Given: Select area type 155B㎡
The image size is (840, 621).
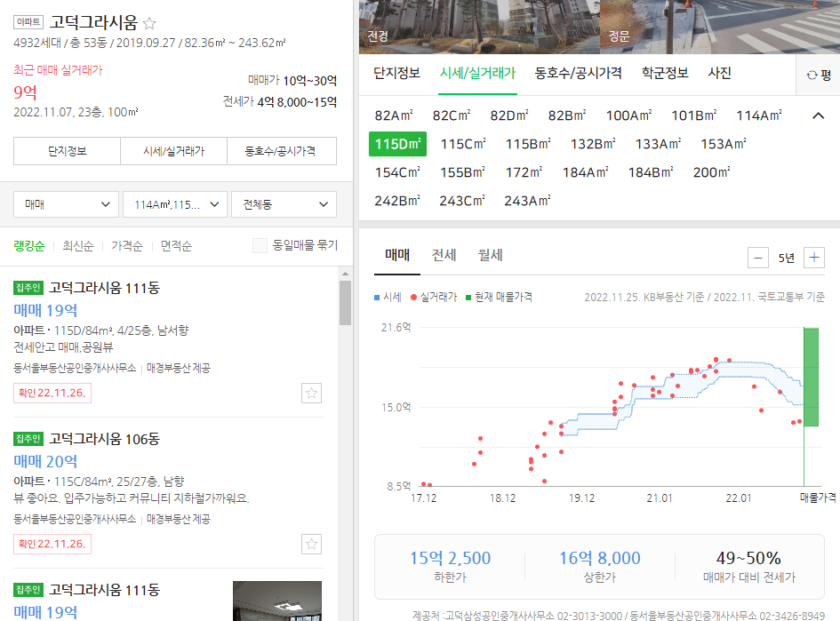Looking at the screenshot, I should pos(463,172).
